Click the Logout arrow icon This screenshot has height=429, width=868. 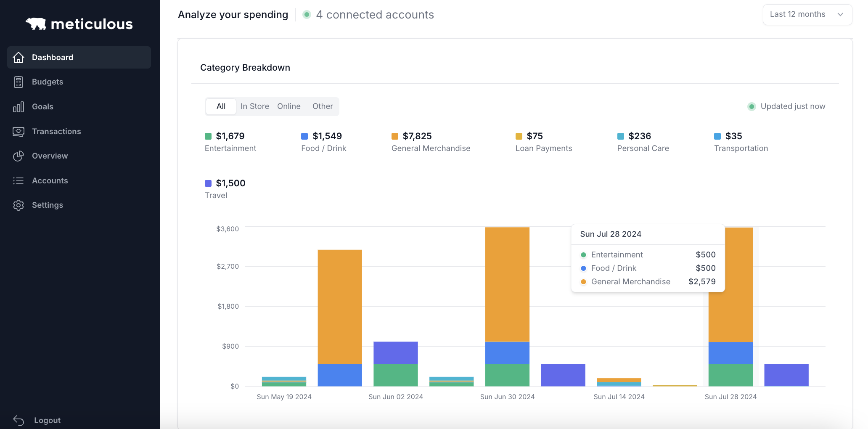[19, 420]
